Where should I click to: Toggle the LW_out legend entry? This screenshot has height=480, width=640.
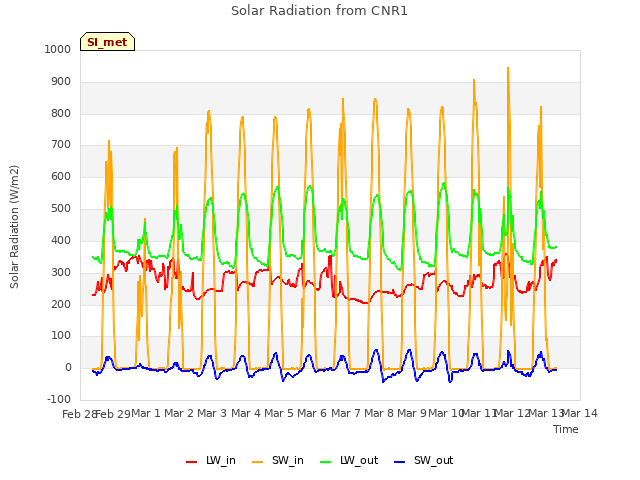click(x=349, y=460)
